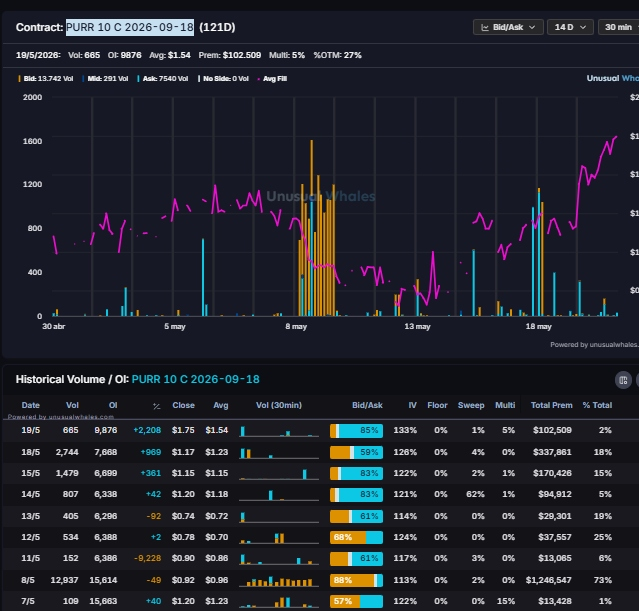Click the 13/5 open interest 6,296

106,516
